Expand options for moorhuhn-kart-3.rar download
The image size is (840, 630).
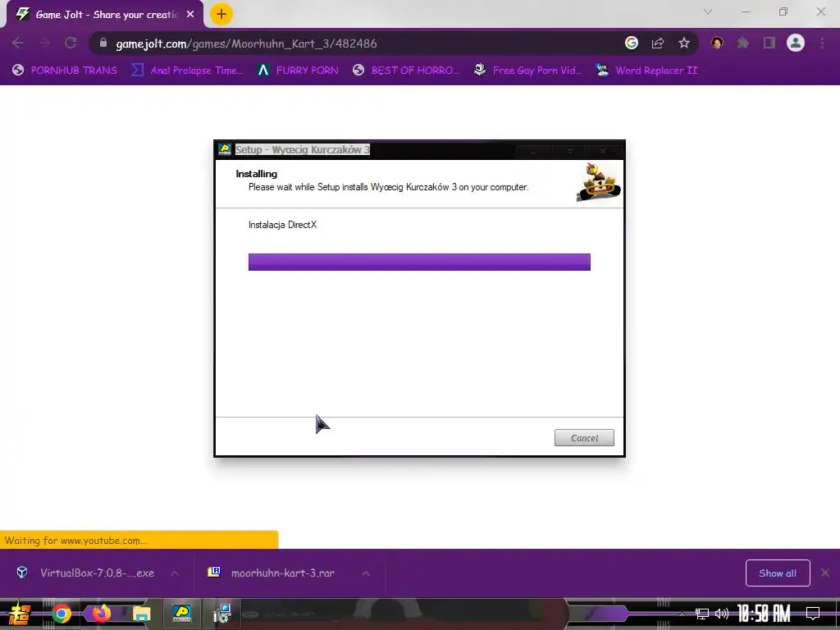[x=366, y=573]
